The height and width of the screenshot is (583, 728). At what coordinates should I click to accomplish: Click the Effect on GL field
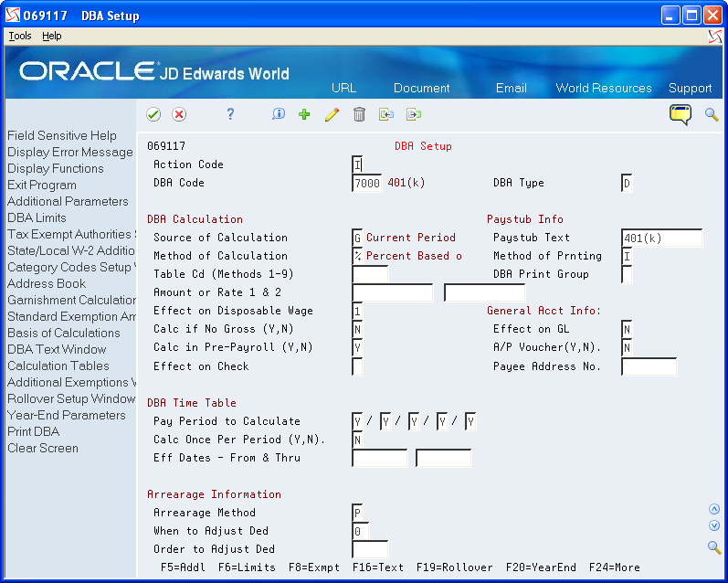click(x=627, y=329)
